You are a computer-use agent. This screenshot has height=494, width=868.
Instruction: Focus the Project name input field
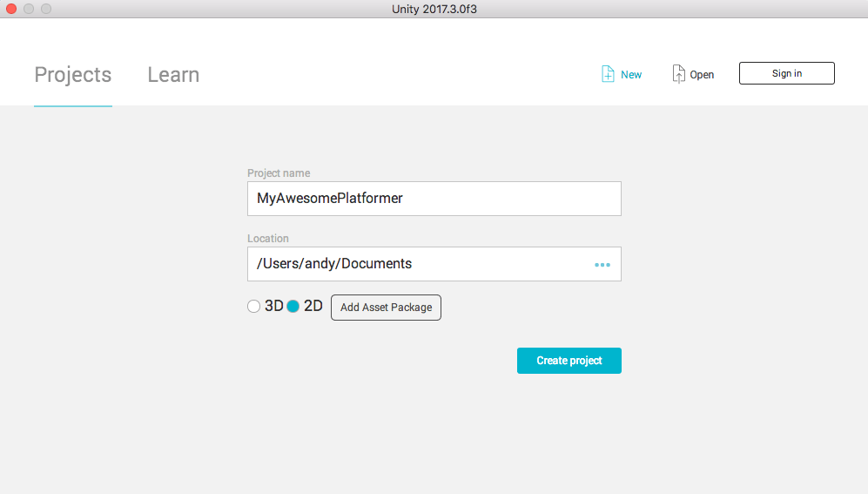pos(434,199)
